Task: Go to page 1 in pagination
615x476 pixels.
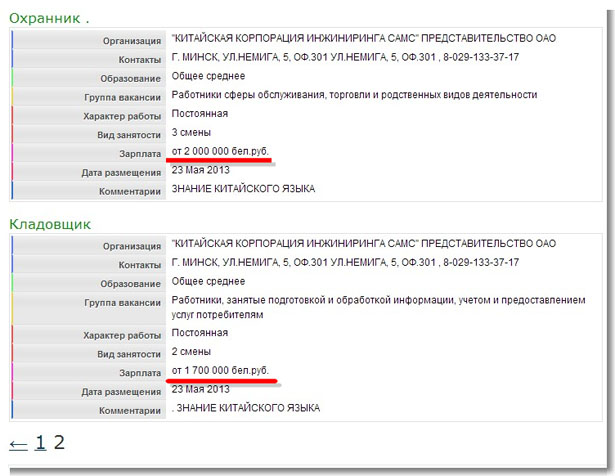Action: [40, 443]
